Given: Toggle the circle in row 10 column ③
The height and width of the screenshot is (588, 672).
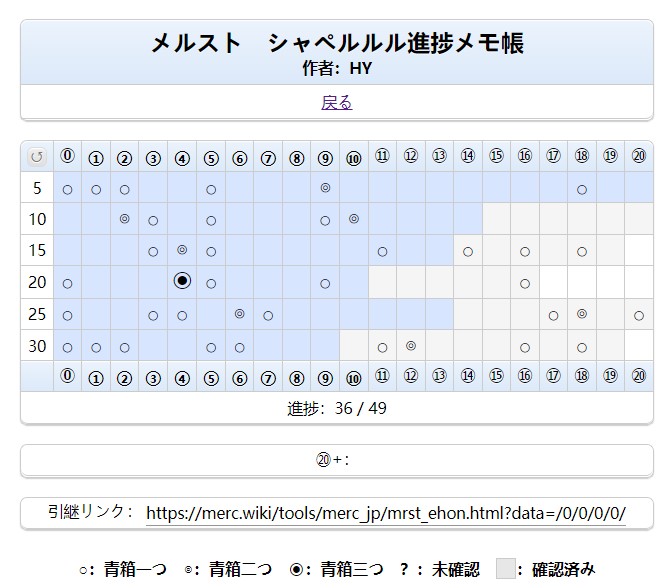Looking at the screenshot, I should [x=153, y=221].
